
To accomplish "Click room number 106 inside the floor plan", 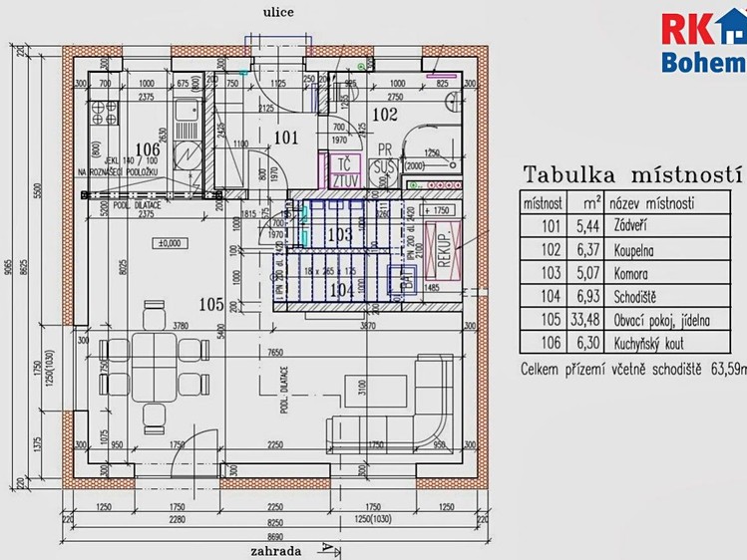I will point(148,148).
